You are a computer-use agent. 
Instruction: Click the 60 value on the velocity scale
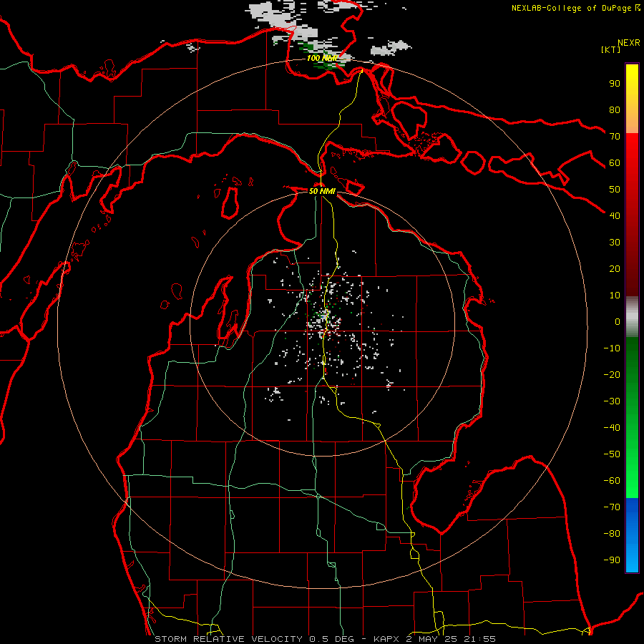(x=615, y=163)
